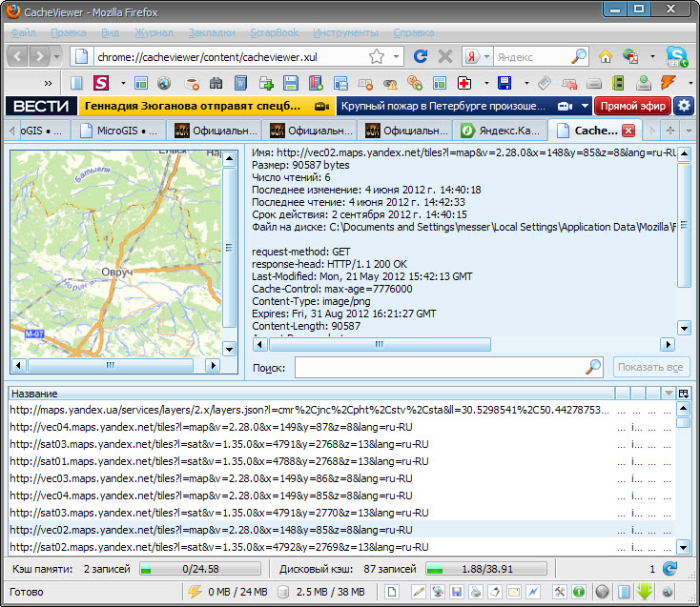Click the reload page icon in navigation bar
The height and width of the screenshot is (607, 700).
coord(420,56)
